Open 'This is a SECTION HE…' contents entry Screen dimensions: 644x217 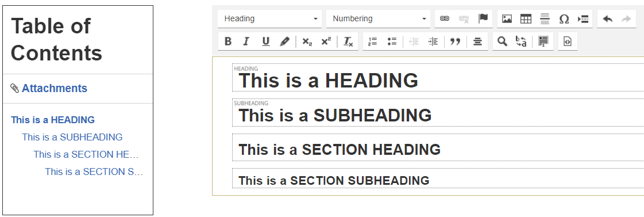(86, 154)
